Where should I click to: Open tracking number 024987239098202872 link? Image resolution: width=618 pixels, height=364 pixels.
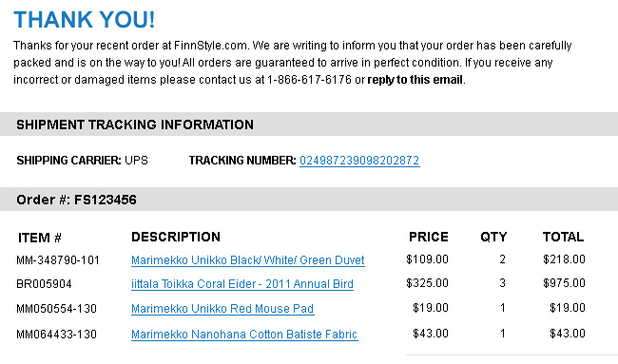click(x=359, y=161)
